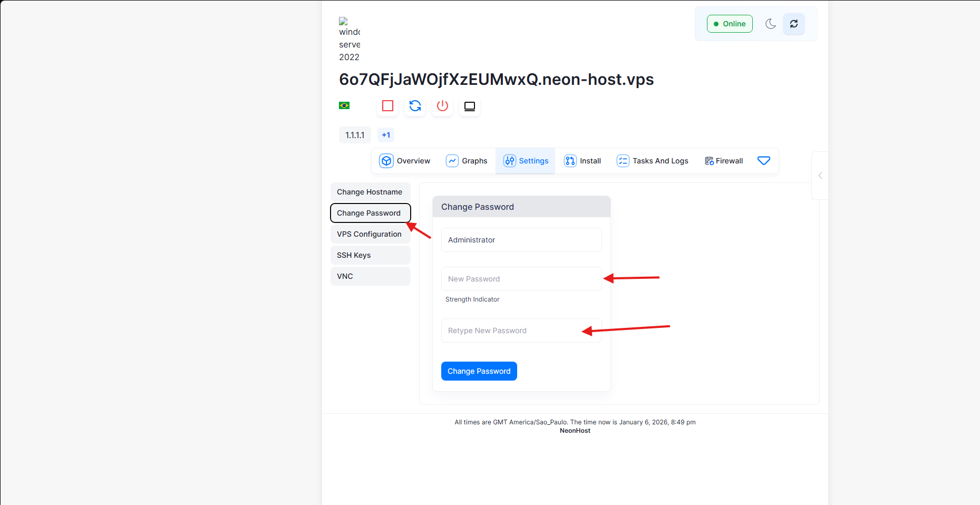Expand the heart dropdown after Firewall tab
This screenshot has width=980, height=505.
pyautogui.click(x=764, y=161)
